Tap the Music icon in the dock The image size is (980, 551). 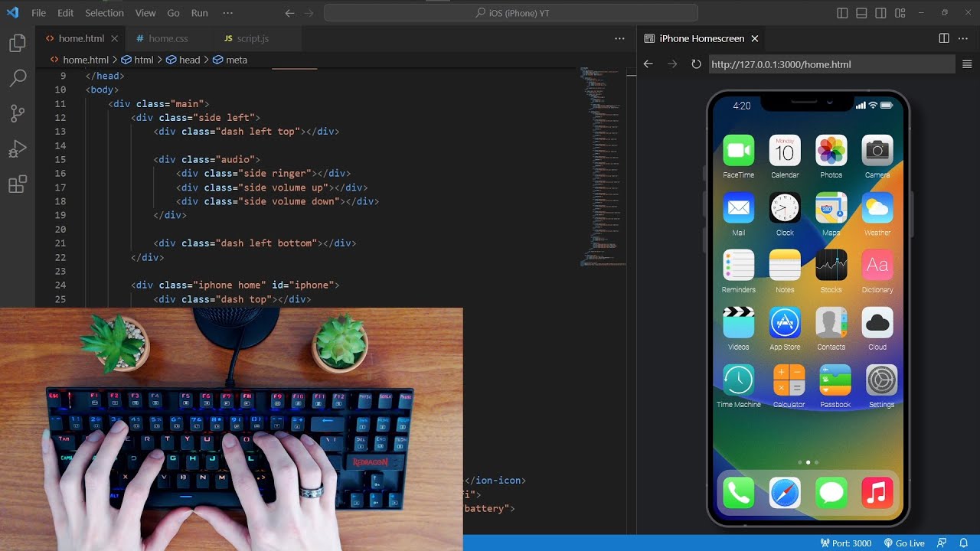pos(877,493)
